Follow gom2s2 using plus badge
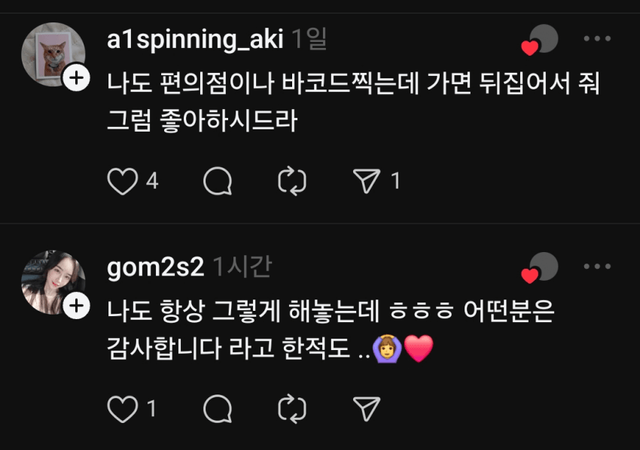The width and height of the screenshot is (640, 450). pyautogui.click(x=76, y=306)
